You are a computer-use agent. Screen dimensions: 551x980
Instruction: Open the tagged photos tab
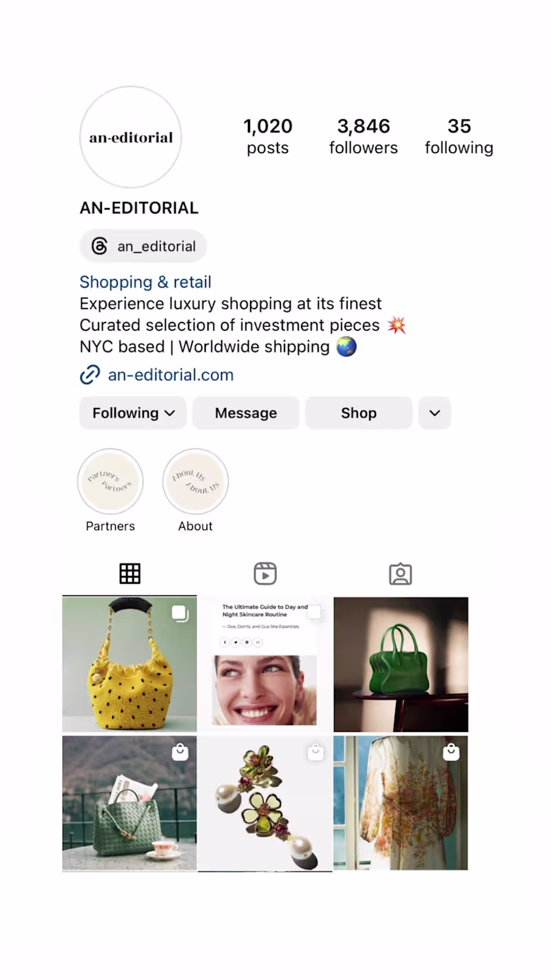400,574
